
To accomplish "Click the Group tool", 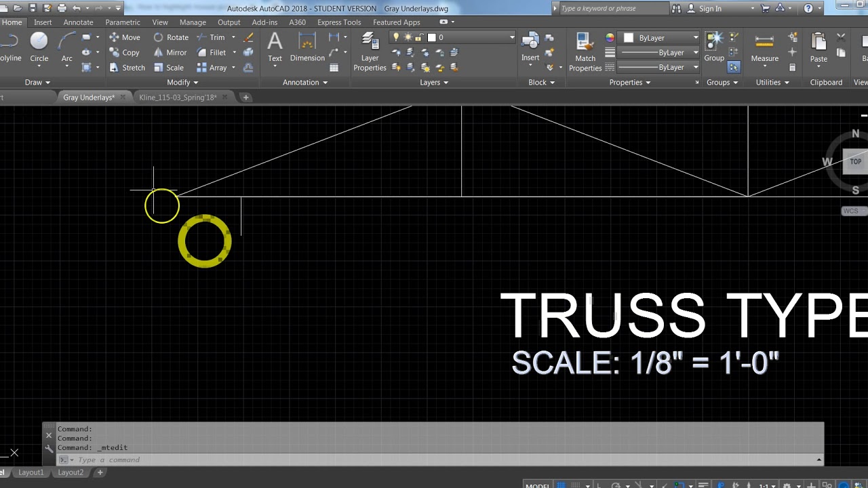I will (714, 47).
